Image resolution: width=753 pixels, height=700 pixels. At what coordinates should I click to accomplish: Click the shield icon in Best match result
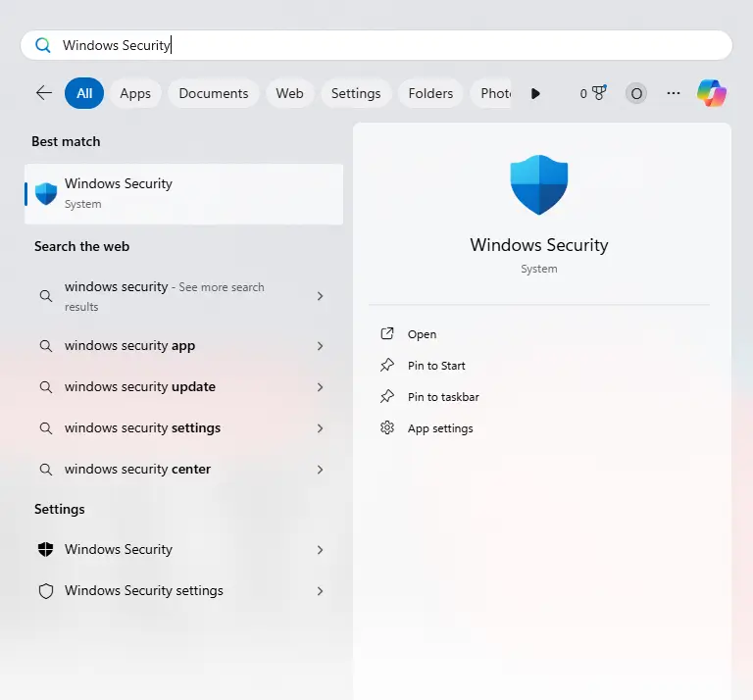pyautogui.click(x=46, y=194)
